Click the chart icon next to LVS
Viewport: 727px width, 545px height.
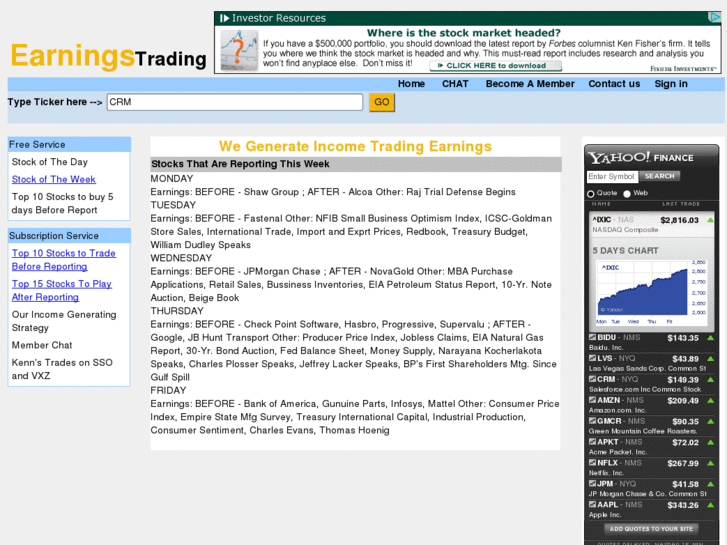(x=592, y=358)
